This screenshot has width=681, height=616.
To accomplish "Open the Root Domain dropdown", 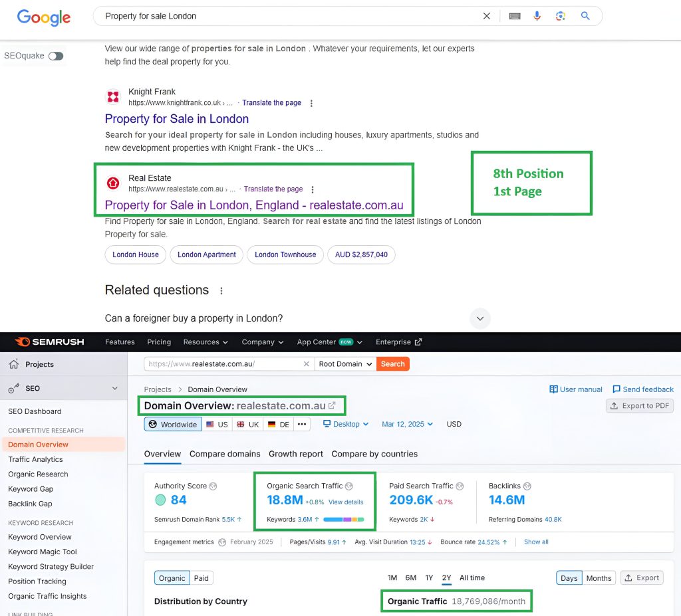I will pos(344,364).
